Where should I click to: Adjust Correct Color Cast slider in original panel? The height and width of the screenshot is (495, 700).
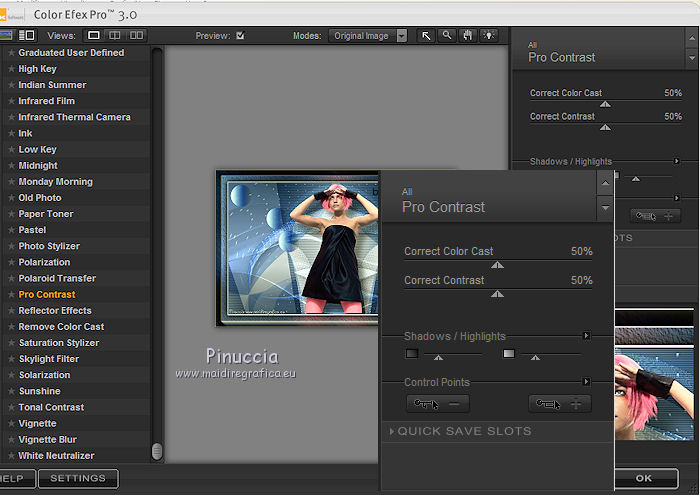605,104
